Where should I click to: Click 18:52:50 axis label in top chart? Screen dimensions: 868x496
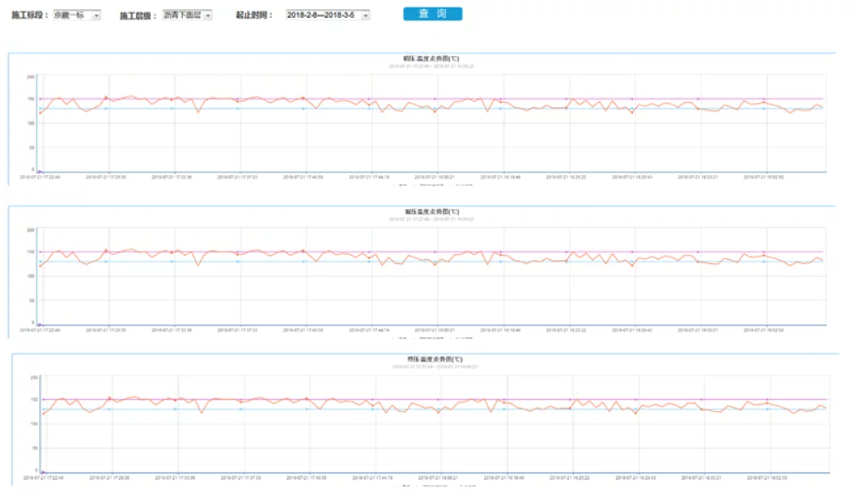[x=764, y=178]
